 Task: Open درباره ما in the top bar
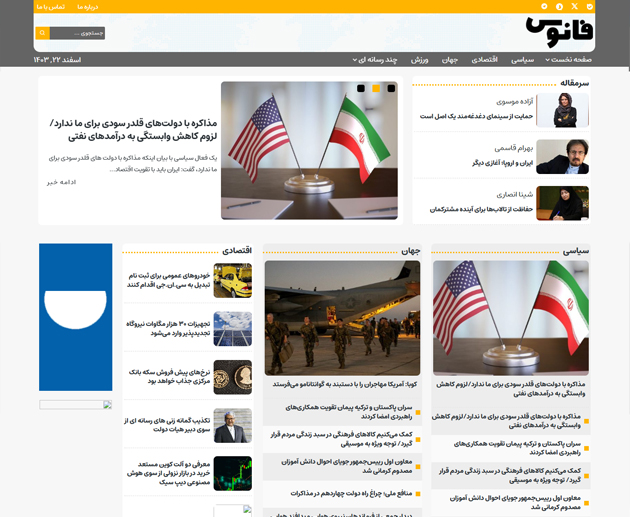pos(88,7)
